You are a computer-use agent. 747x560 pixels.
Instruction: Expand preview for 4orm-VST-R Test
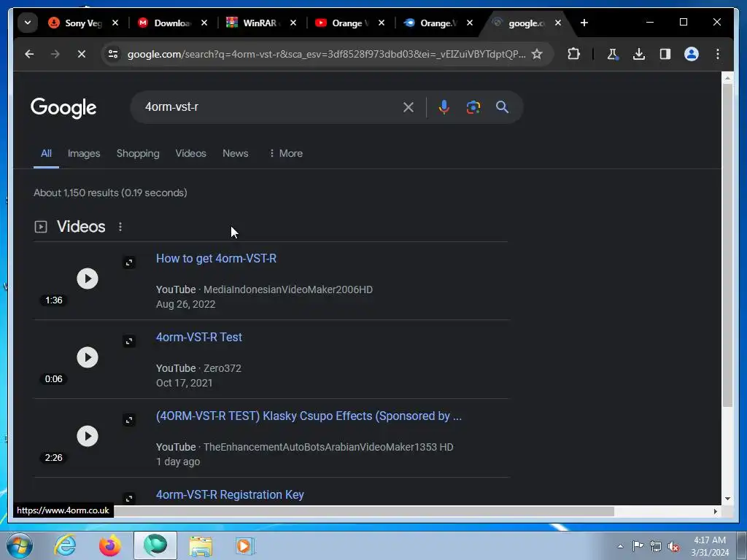click(129, 341)
